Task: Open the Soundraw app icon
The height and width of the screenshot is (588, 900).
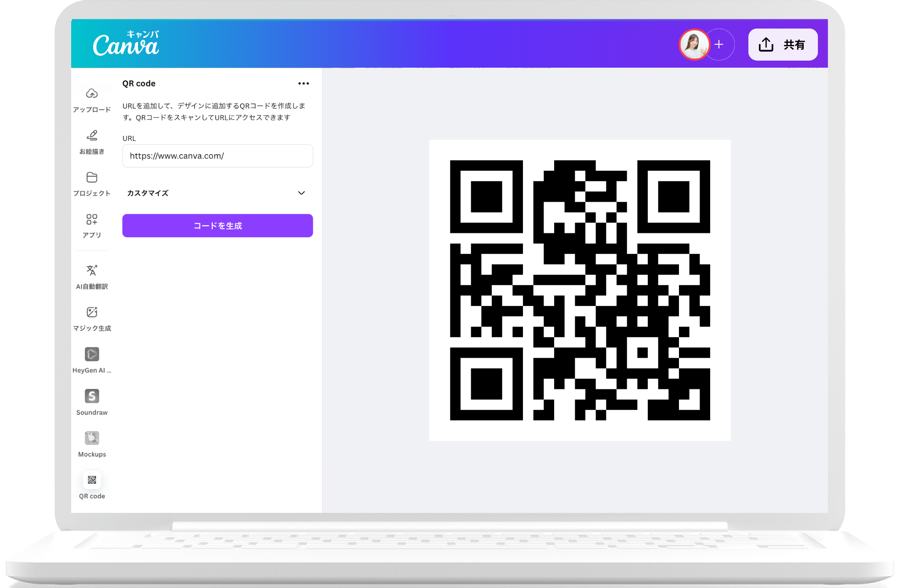Action: pyautogui.click(x=92, y=396)
